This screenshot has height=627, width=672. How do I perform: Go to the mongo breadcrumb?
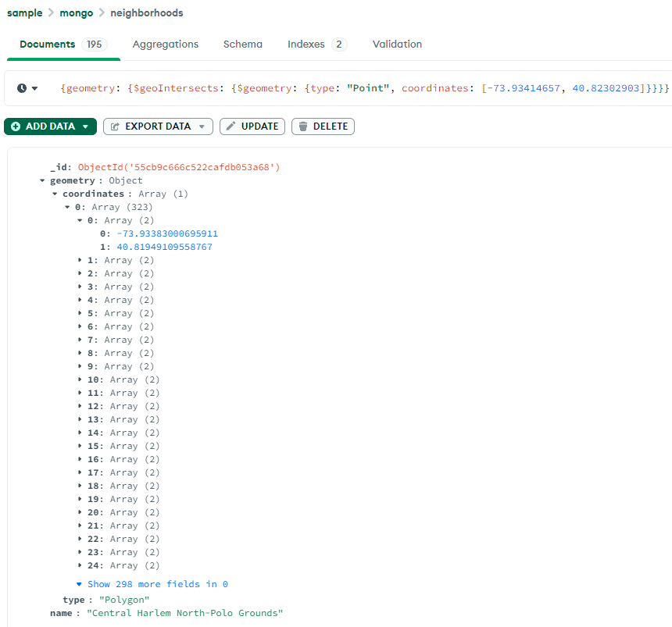pos(77,12)
